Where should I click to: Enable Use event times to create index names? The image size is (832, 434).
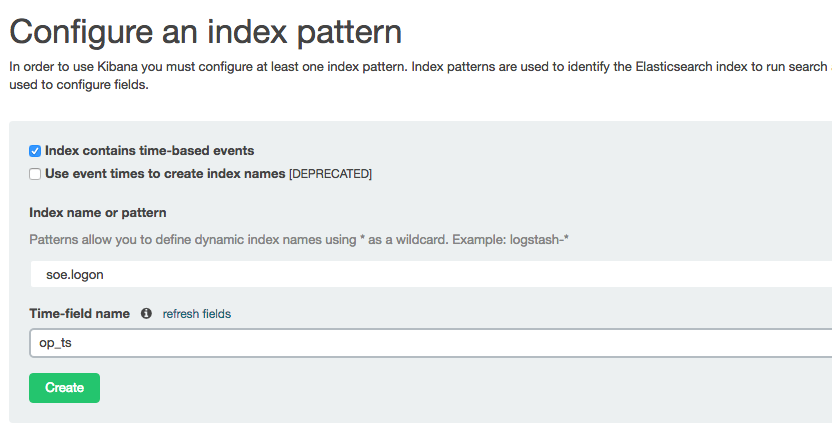point(35,174)
